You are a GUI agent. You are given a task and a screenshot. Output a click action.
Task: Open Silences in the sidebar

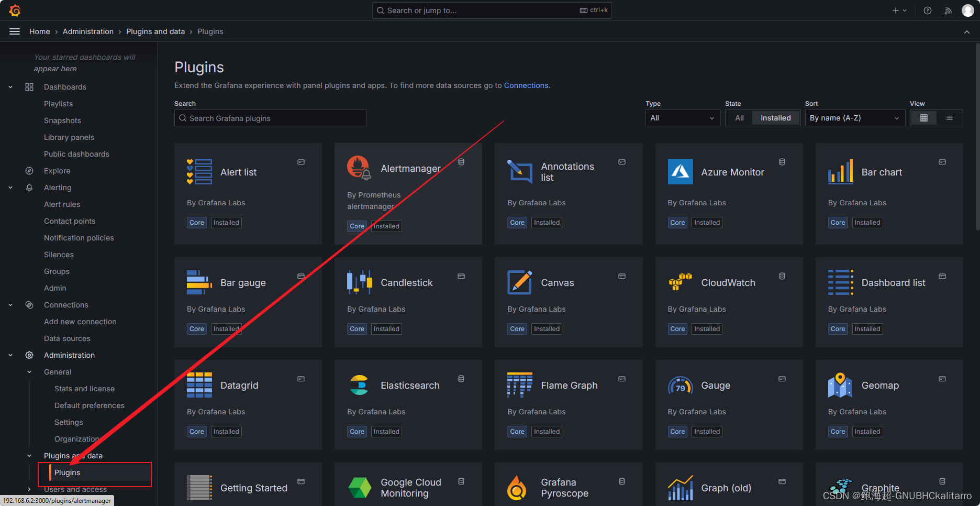tap(59, 255)
